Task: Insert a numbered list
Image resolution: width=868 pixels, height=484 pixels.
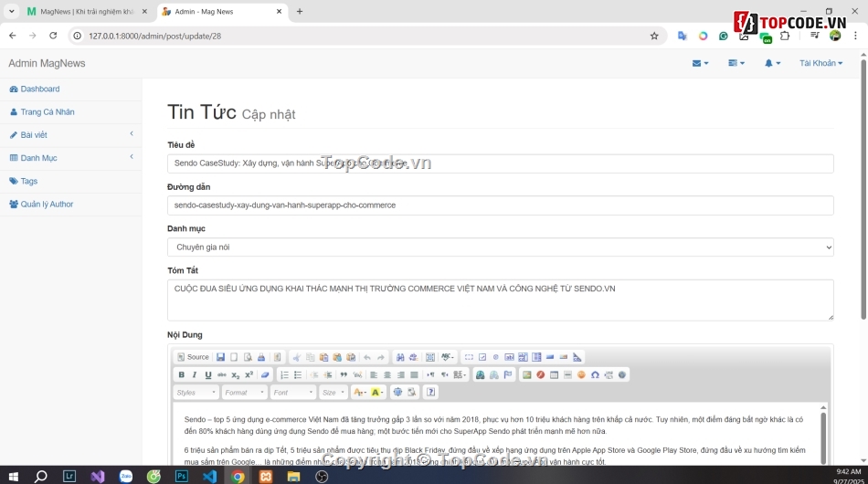Action: click(284, 375)
